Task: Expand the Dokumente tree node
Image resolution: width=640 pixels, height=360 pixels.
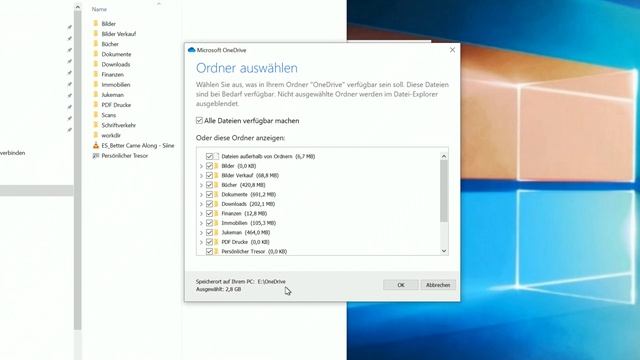Action: (201, 195)
